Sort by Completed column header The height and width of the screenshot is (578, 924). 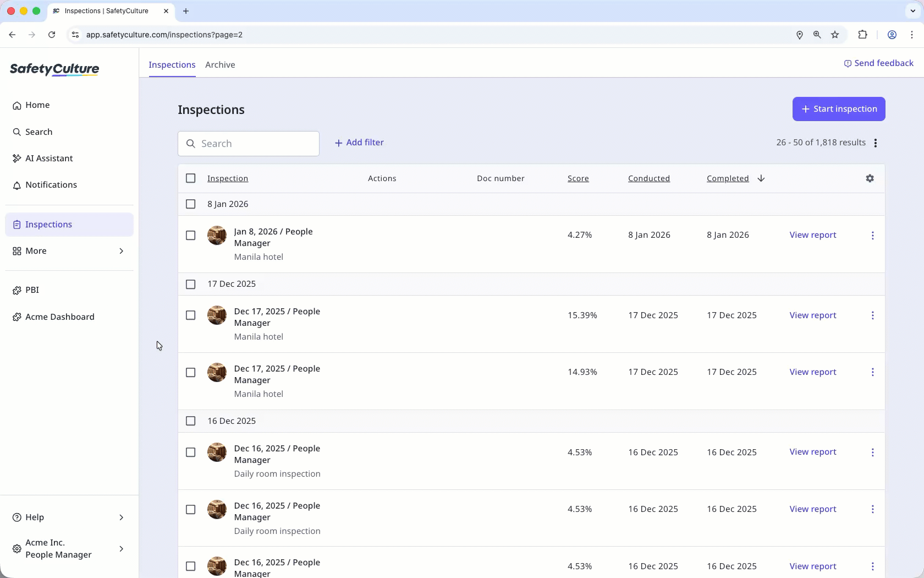pyautogui.click(x=728, y=178)
